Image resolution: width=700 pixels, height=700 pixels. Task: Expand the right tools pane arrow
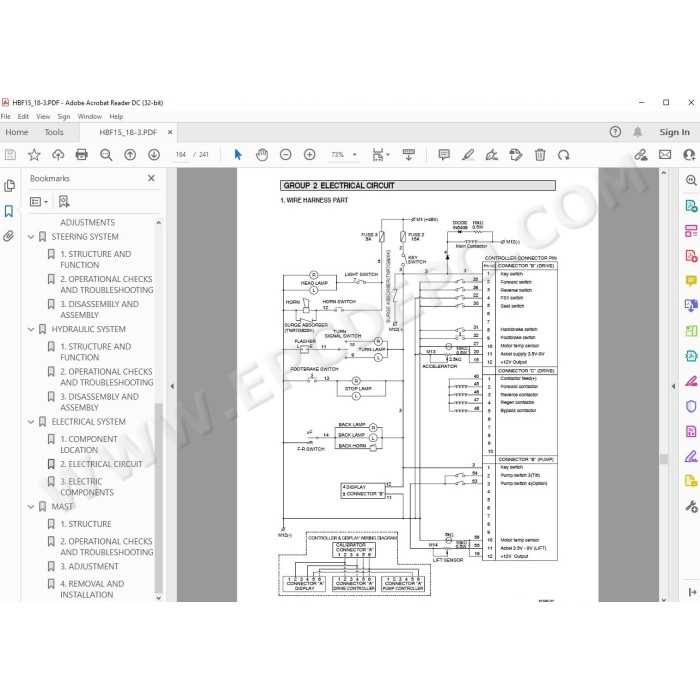(673, 386)
